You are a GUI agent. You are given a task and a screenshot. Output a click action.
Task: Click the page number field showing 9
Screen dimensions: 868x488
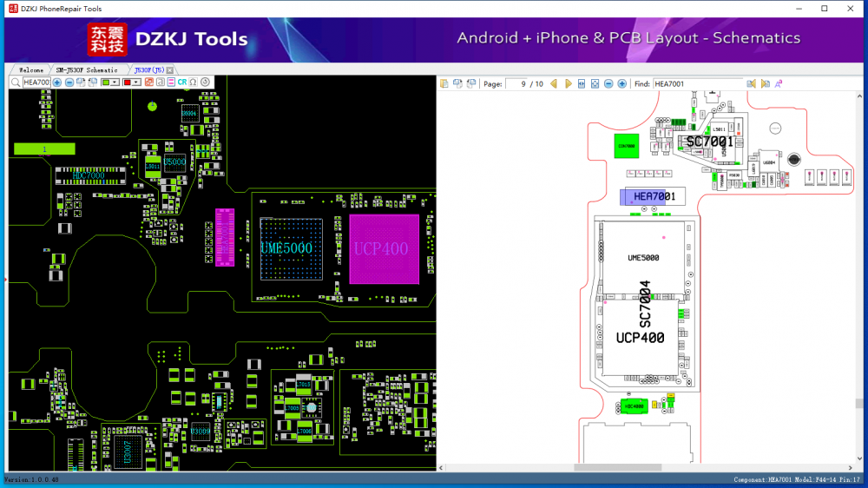pos(516,84)
